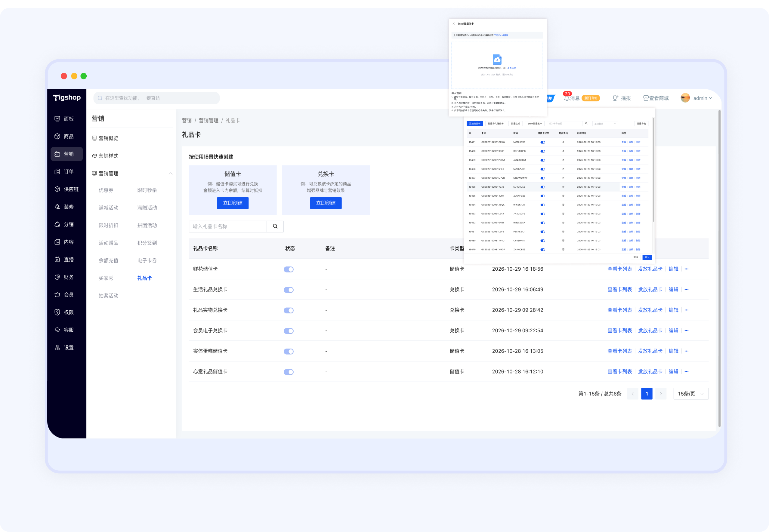Viewport: 769px width, 532px height.
Task: Toggle status switch for 实体蛋糕储值卡
Action: point(289,351)
